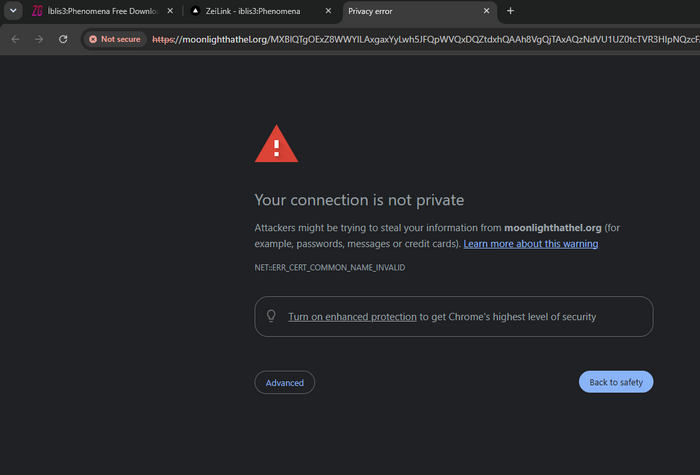700x475 pixels.
Task: Expand the tab search dropdown arrow
Action: [x=13, y=11]
